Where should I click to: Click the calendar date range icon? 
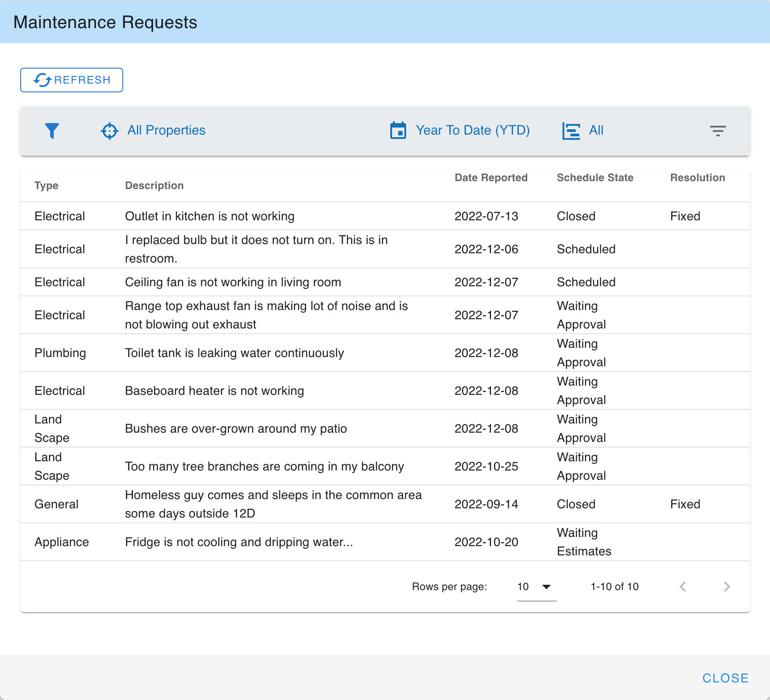(398, 130)
